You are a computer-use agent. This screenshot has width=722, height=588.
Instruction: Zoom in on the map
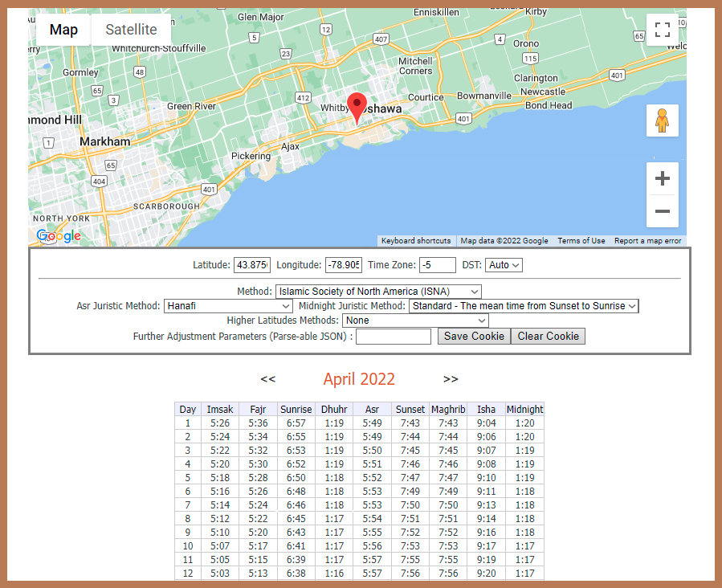pos(662,178)
